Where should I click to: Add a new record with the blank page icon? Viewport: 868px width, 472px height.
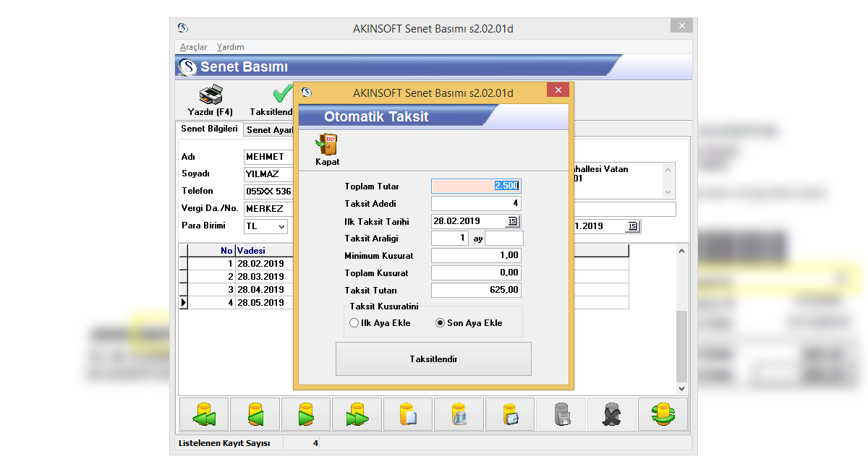click(x=408, y=414)
